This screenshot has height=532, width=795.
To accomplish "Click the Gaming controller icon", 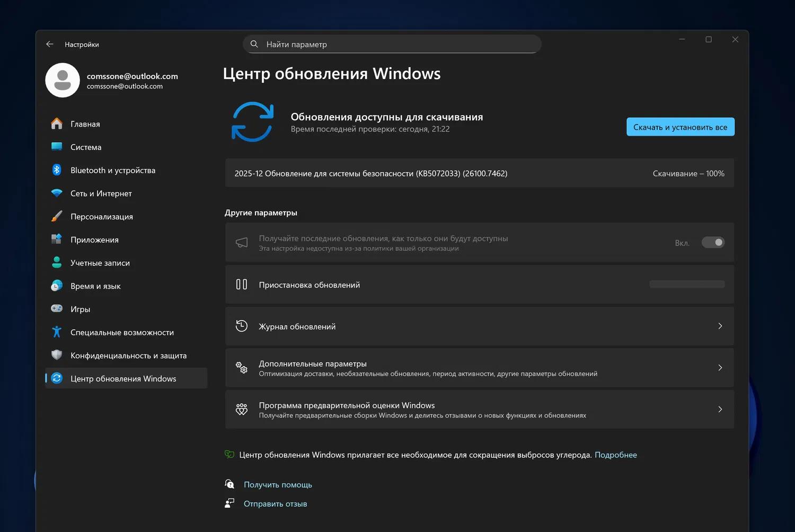I will point(57,309).
